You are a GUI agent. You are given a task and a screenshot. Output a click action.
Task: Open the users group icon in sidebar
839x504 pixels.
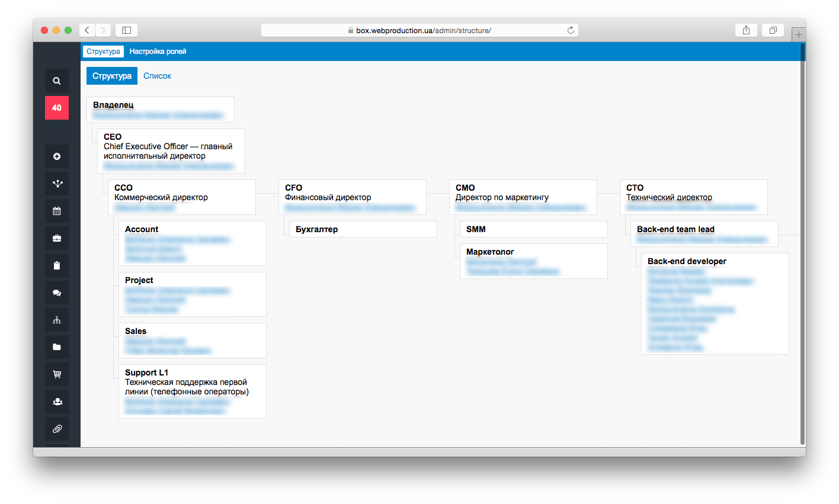[x=57, y=402]
